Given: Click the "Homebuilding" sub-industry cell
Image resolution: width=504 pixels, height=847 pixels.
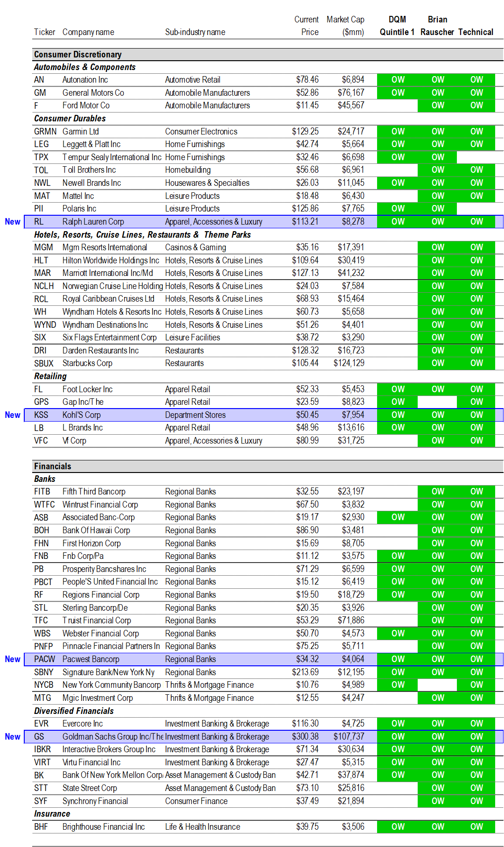Looking at the screenshot, I should (x=188, y=170).
